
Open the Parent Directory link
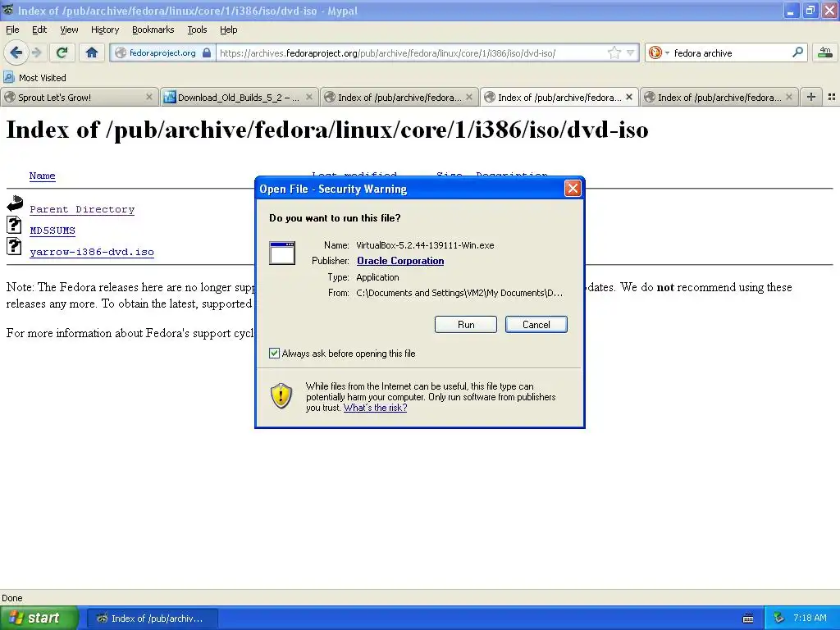tap(82, 209)
